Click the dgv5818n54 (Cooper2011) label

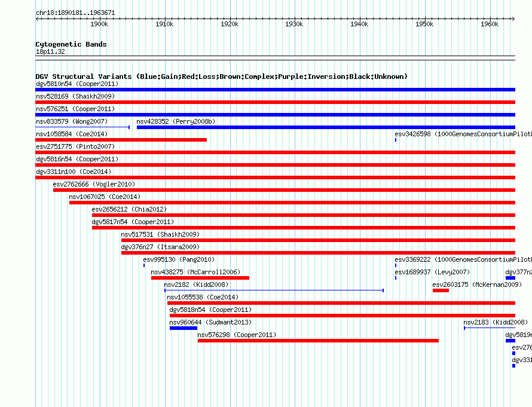tap(210, 310)
